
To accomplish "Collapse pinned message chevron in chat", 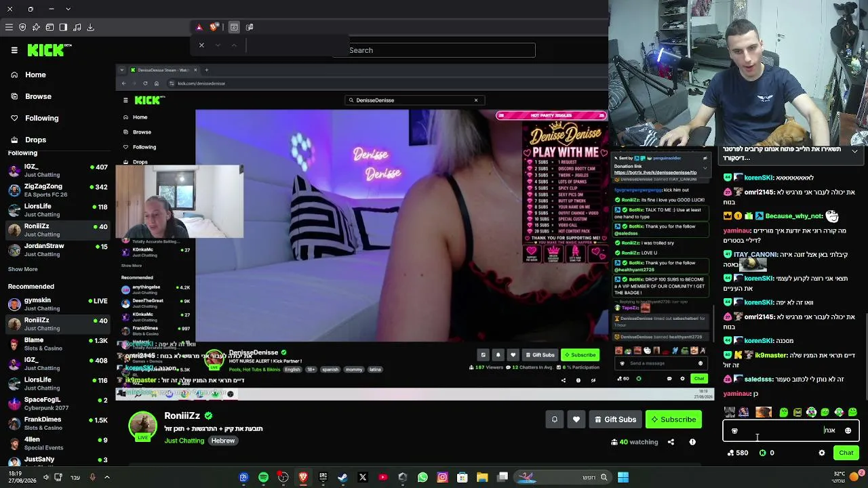I will point(854,152).
